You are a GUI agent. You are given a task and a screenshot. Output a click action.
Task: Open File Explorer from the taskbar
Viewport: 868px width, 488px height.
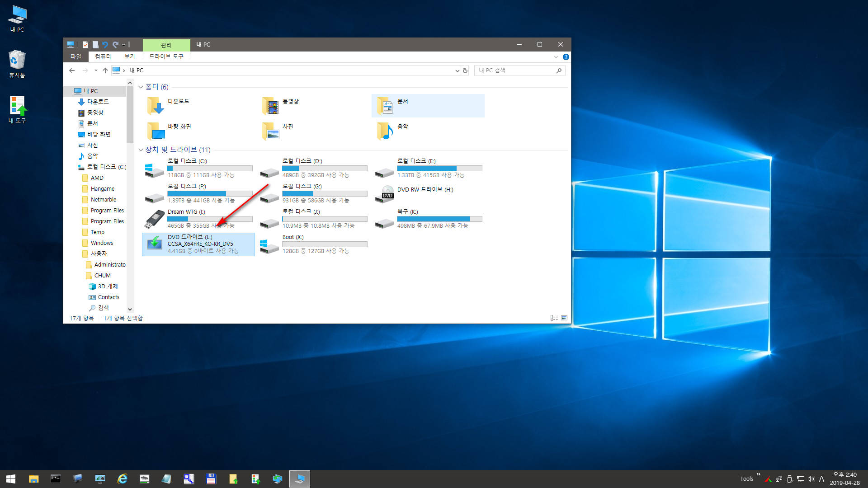(x=33, y=479)
